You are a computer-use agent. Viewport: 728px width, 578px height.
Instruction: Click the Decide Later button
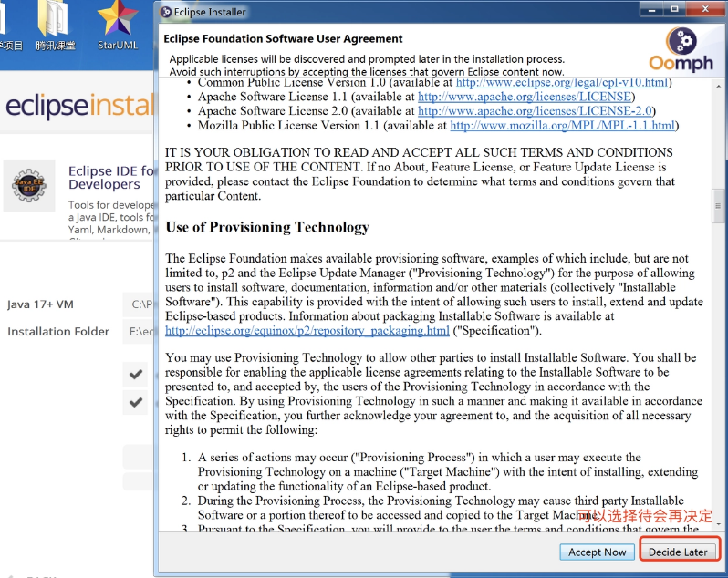pyautogui.click(x=678, y=552)
